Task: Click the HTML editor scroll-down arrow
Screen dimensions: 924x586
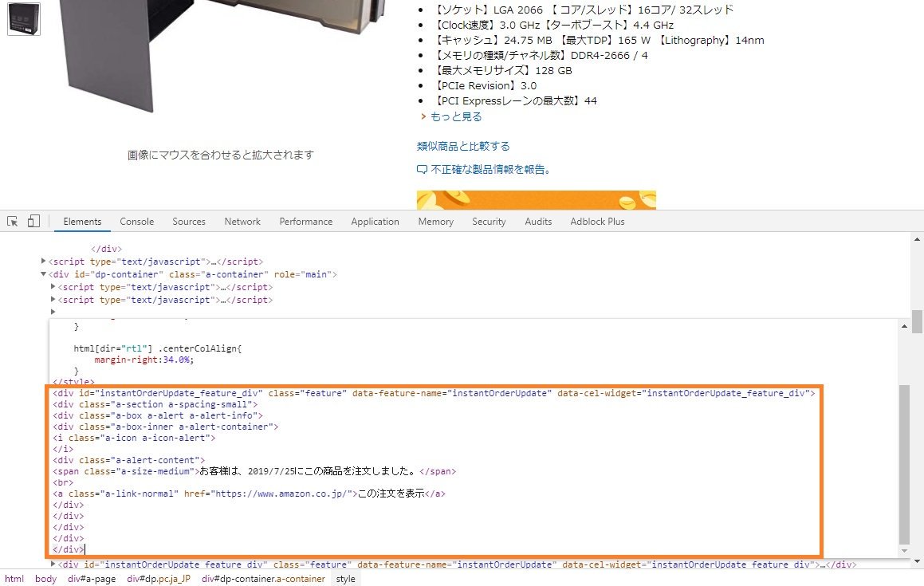Action: (x=905, y=551)
